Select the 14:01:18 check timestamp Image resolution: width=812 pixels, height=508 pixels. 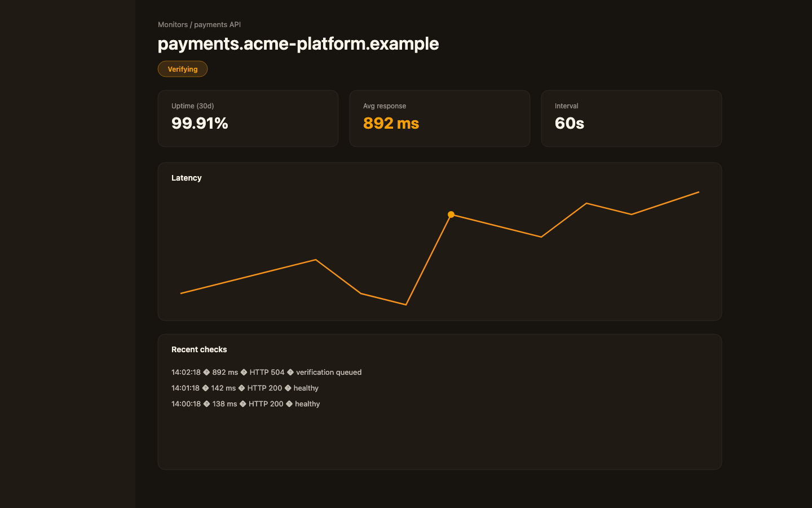pos(186,388)
